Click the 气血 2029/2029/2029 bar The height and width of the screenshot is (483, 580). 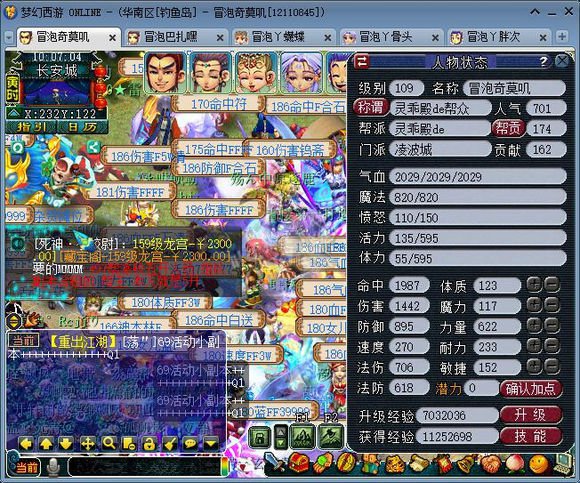click(478, 177)
